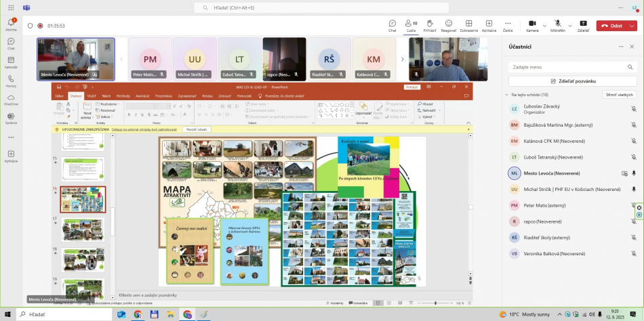
Task: Expand the dropdown arrow beside Odísť
Action: pos(632,26)
